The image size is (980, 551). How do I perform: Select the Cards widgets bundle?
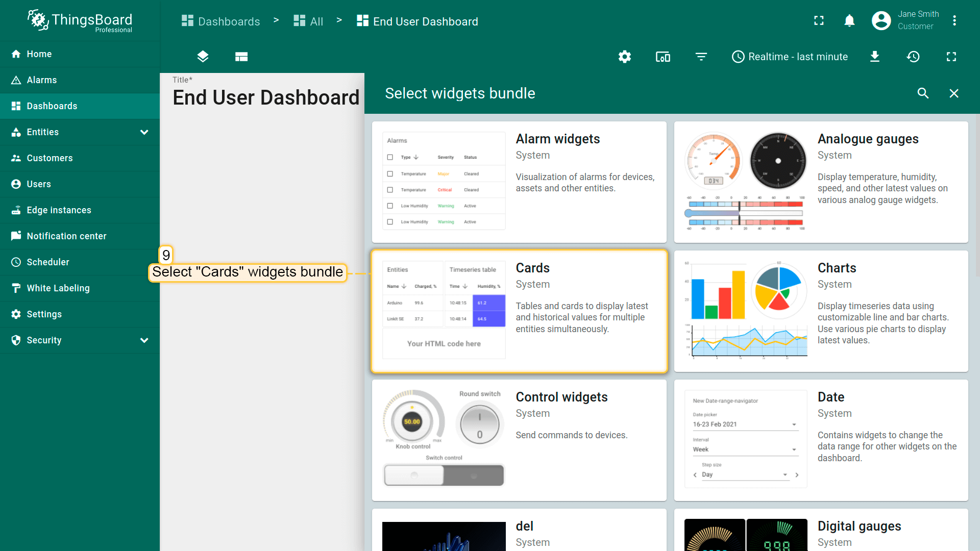519,311
